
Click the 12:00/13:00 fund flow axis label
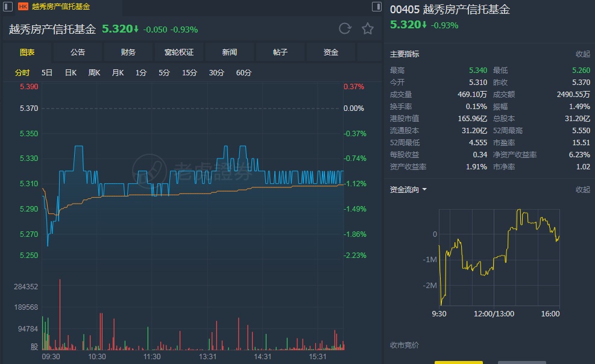click(x=494, y=314)
